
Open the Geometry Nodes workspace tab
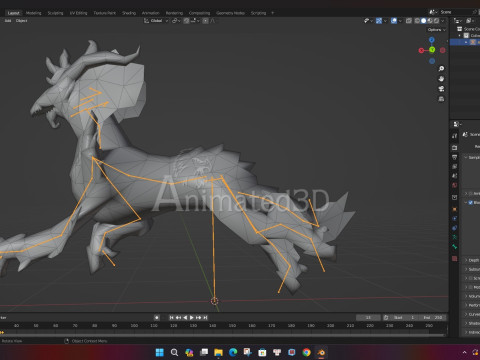pos(230,13)
